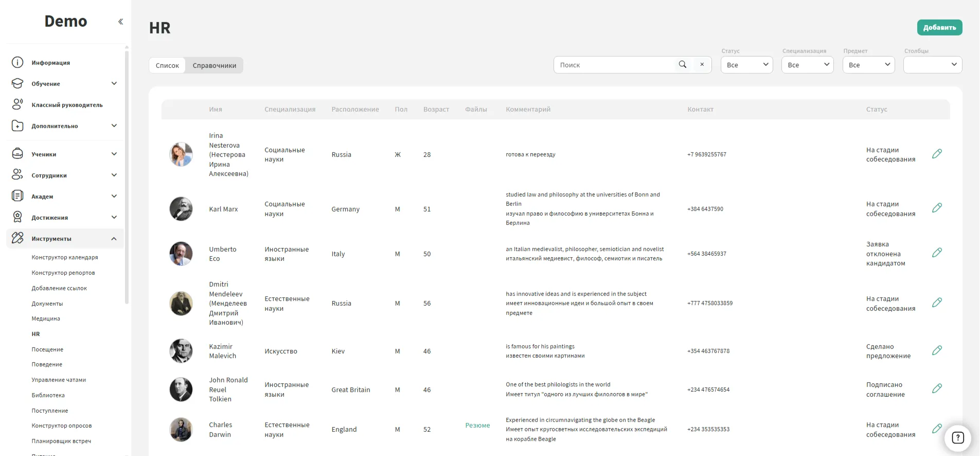Expand the Сотрудники sidebar section
The height and width of the screenshot is (456, 980).
pyautogui.click(x=114, y=175)
